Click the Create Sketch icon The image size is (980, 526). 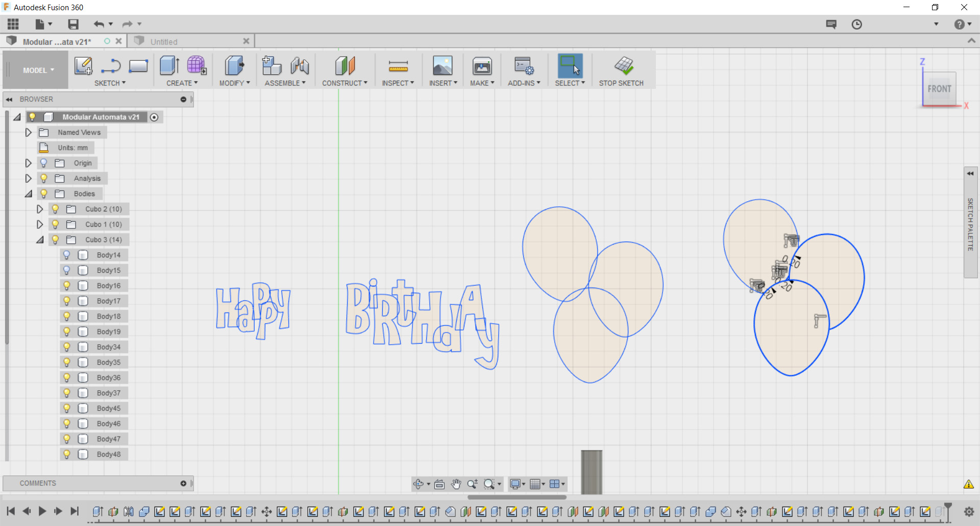[83, 66]
